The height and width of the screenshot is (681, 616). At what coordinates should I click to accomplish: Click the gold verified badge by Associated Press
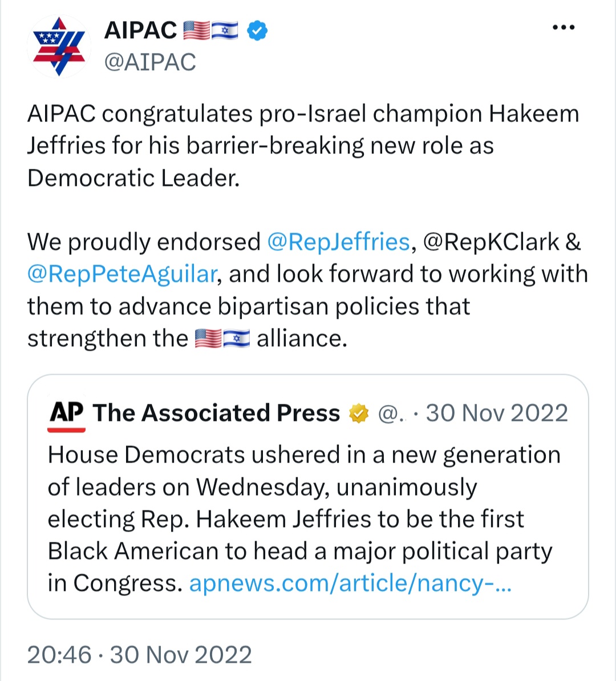pos(358,413)
